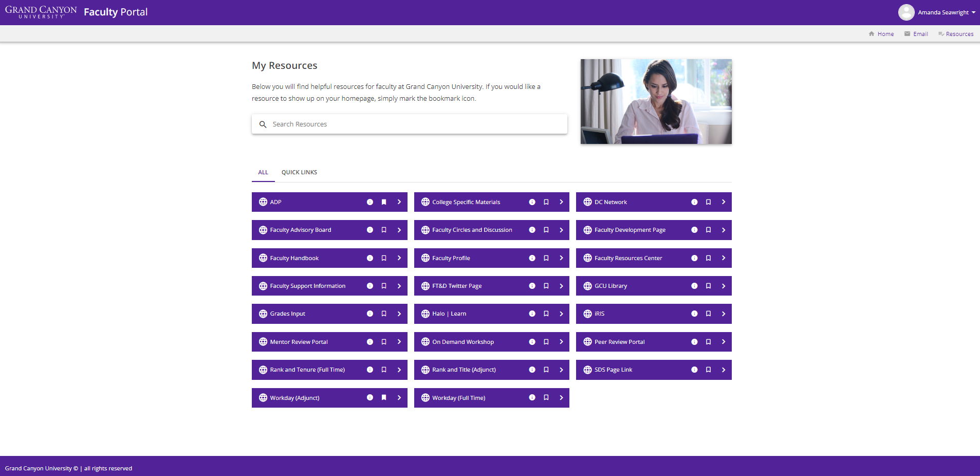Viewport: 980px width, 476px height.
Task: Show info for Faculty Advisory Board
Action: 370,230
